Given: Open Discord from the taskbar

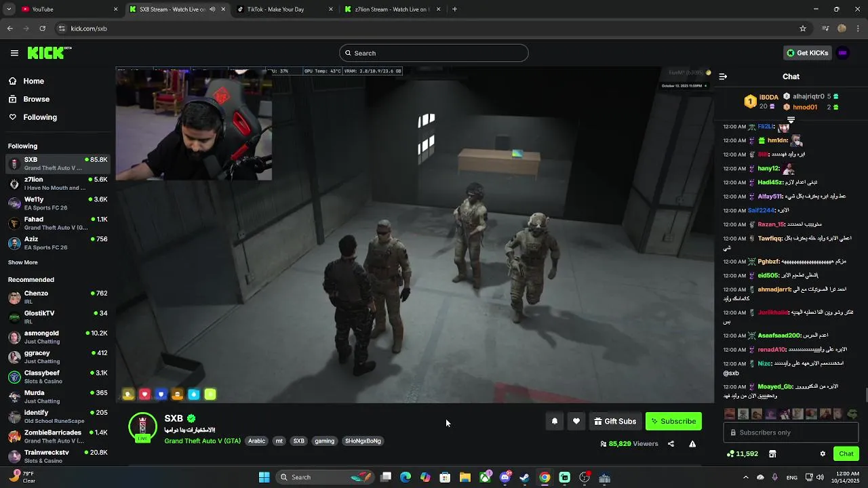Looking at the screenshot, I should (505, 477).
